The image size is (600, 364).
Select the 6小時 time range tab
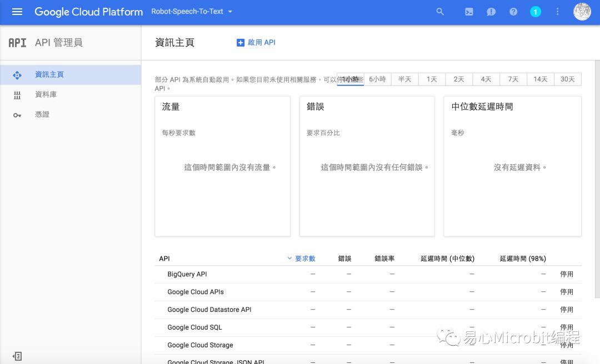(377, 79)
